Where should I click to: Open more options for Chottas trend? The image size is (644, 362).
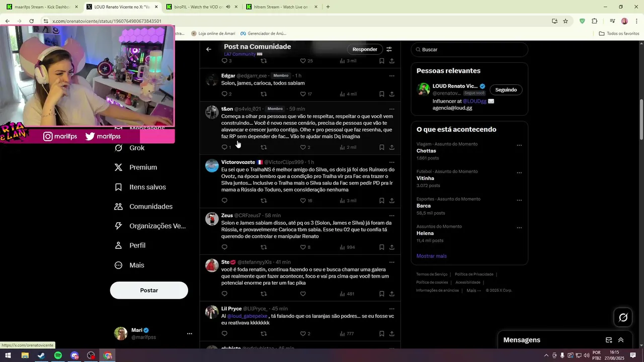coord(519,145)
